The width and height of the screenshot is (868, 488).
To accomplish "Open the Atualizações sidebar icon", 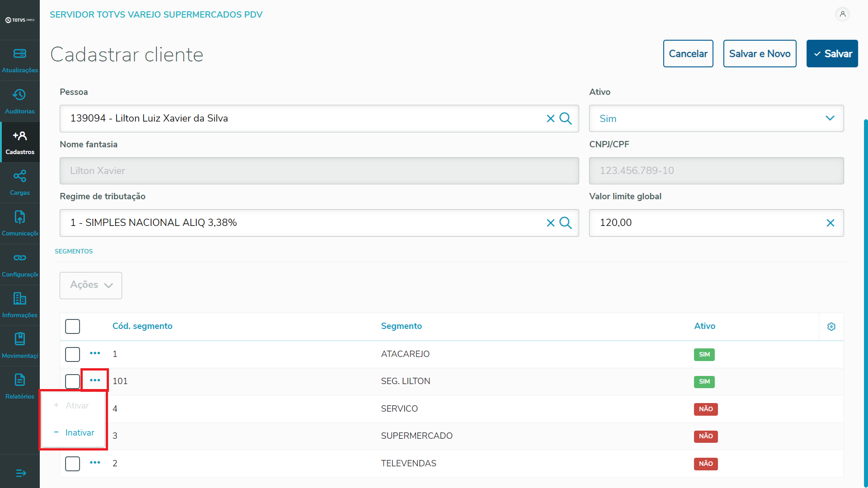I will click(x=20, y=54).
